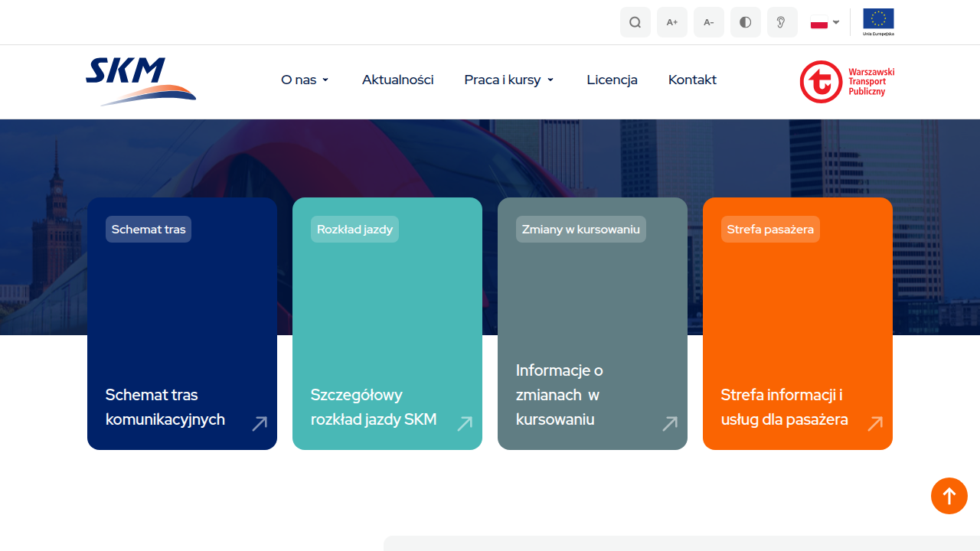The height and width of the screenshot is (551, 980).
Task: Go to the Licencja page
Action: [612, 80]
